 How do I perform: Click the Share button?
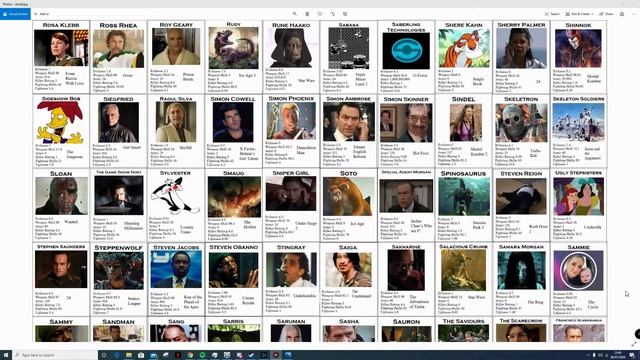[606, 14]
